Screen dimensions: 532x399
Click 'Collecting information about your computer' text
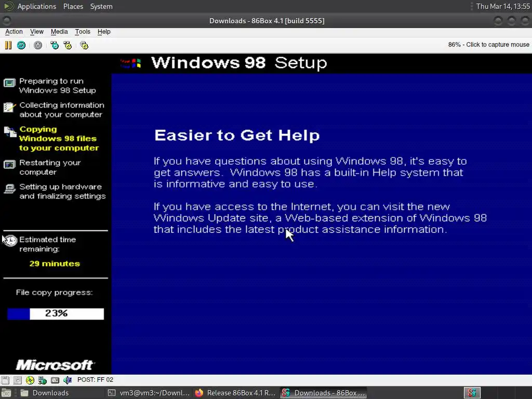[62, 110]
